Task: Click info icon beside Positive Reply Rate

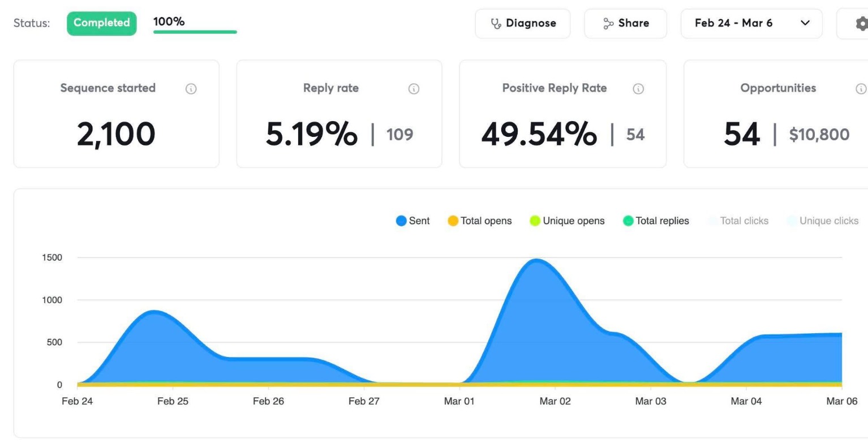Action: [638, 89]
